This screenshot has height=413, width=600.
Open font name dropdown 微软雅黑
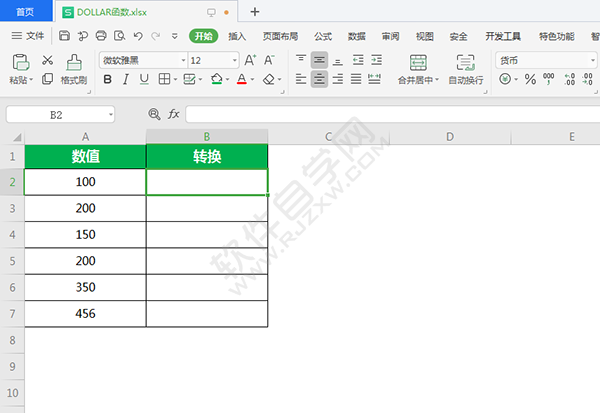(183, 60)
